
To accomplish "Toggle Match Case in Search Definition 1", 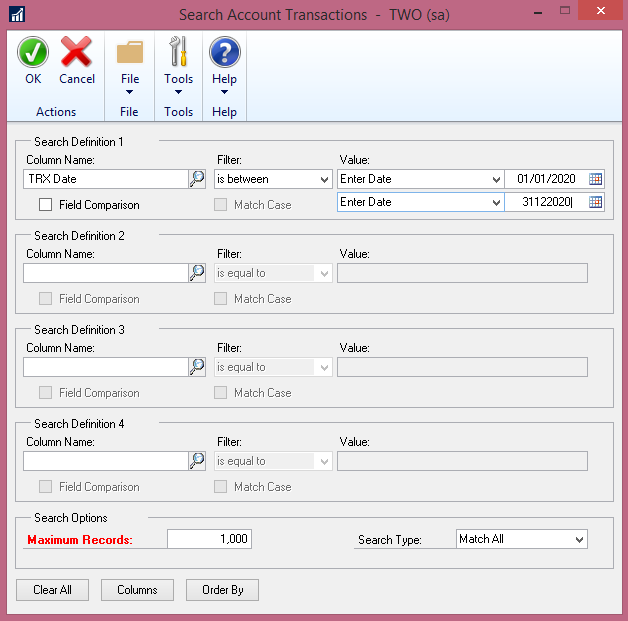I will click(220, 205).
